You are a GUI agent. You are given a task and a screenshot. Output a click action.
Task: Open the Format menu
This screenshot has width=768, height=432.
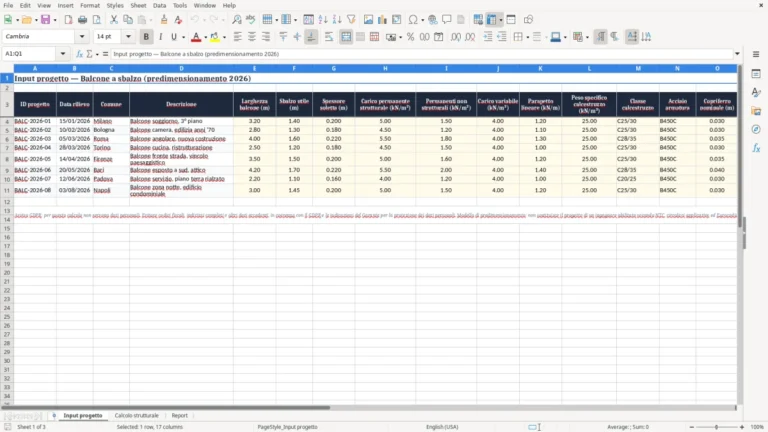click(90, 5)
